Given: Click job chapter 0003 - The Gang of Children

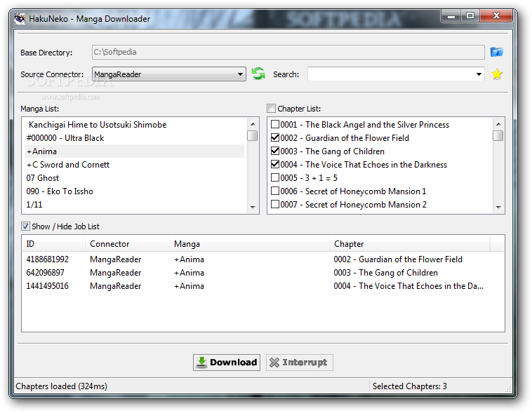Looking at the screenshot, I should [x=386, y=273].
